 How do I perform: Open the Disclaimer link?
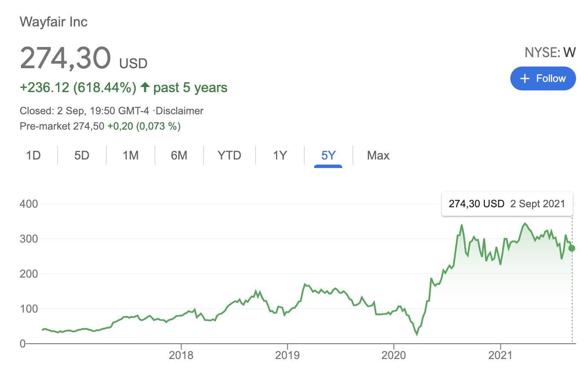[x=180, y=111]
